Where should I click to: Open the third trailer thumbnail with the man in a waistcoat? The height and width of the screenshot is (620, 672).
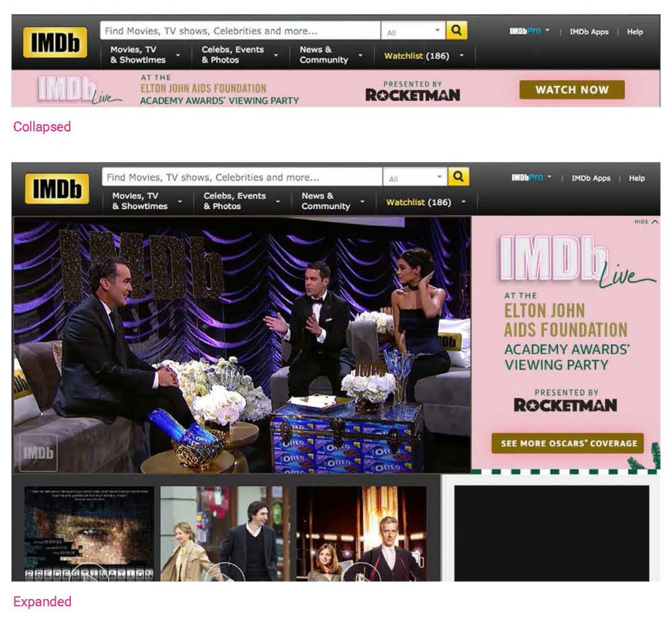click(x=361, y=533)
